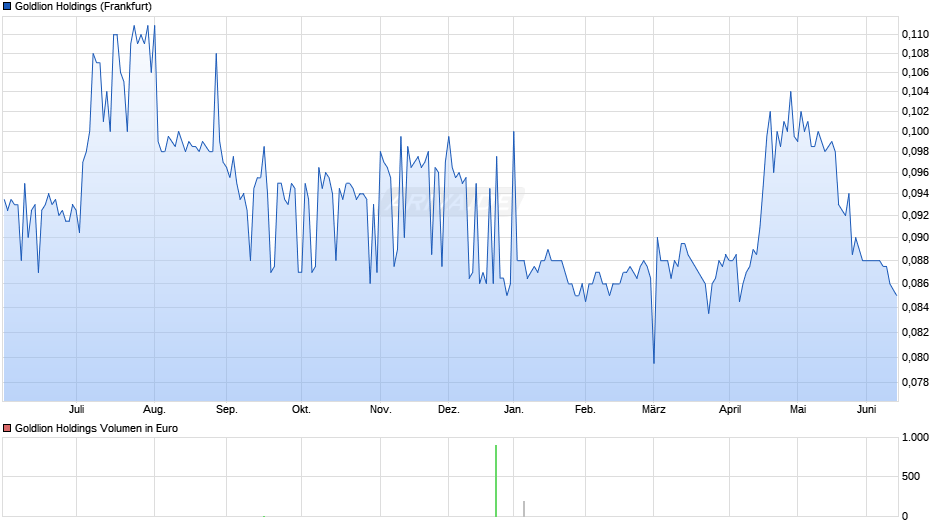Click the 'Sep.' month label
940x526 pixels.
coord(227,410)
